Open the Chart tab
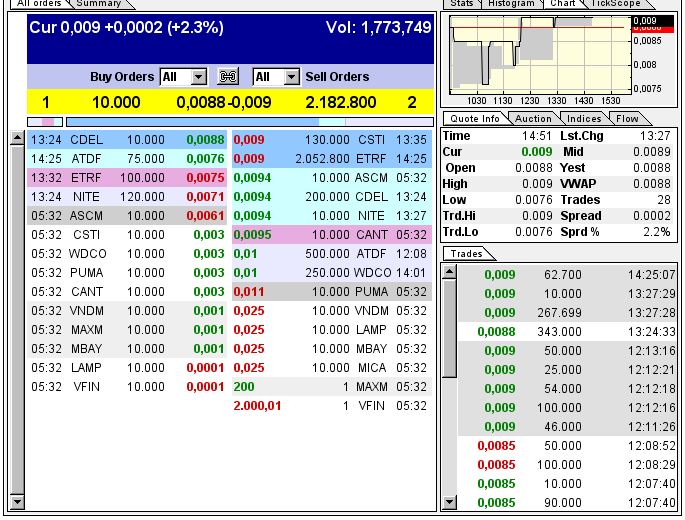The height and width of the screenshot is (520, 685). click(563, 3)
